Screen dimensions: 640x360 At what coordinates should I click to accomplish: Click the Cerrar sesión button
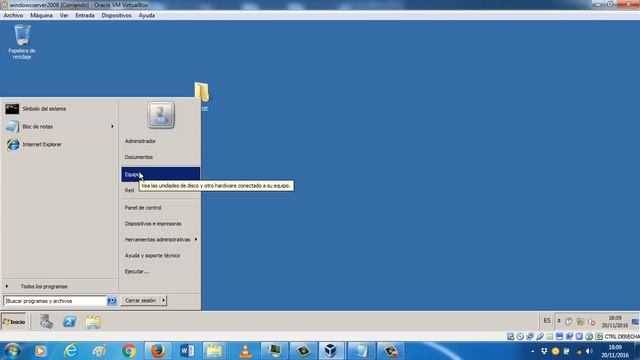140,300
